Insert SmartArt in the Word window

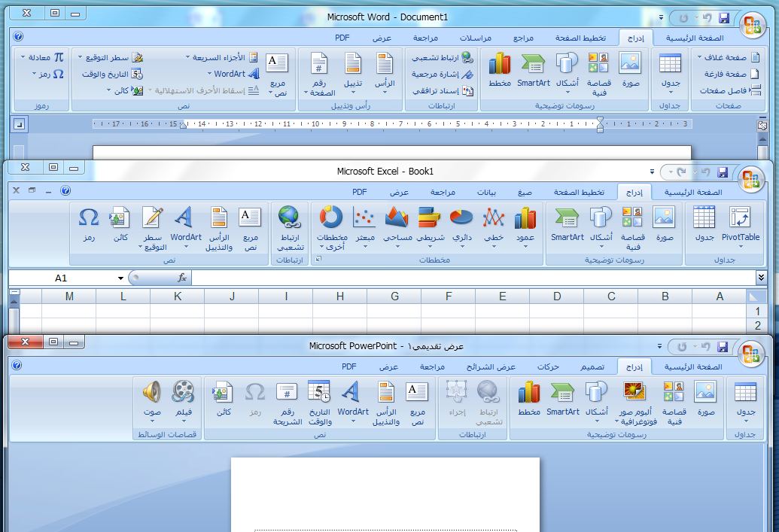click(534, 71)
